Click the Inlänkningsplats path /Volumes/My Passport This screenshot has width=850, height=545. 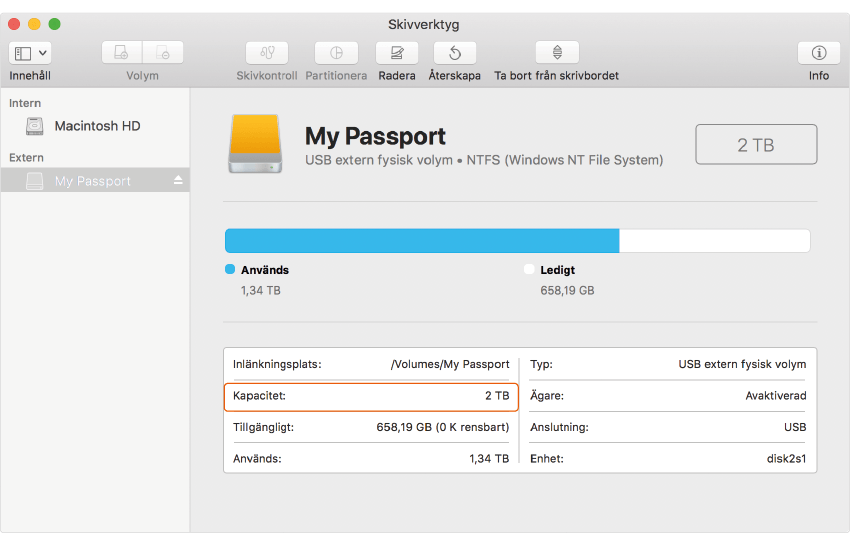pos(449,365)
